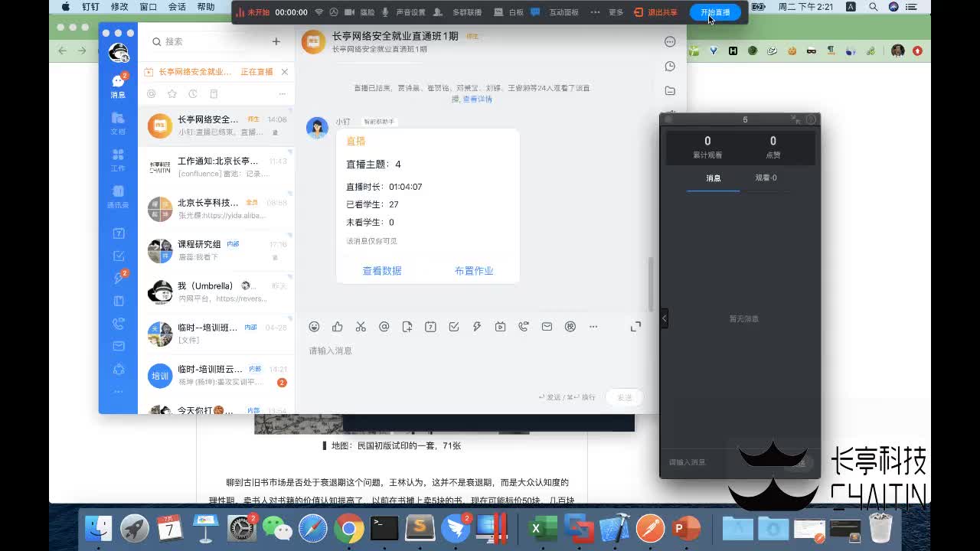Open the chat more options ellipsis at top right
The width and height of the screenshot is (980, 551).
click(x=670, y=42)
